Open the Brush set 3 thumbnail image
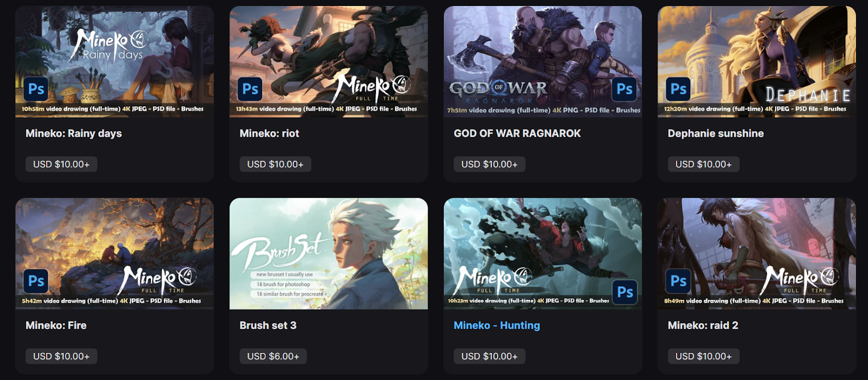 (x=329, y=254)
